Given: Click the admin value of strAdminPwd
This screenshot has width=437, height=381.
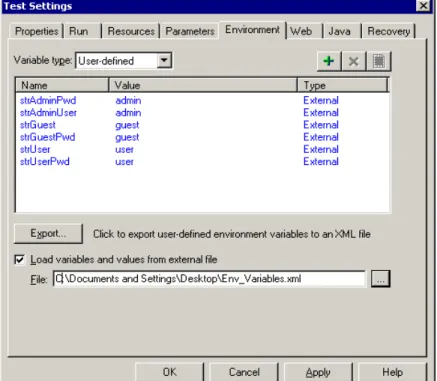Looking at the screenshot, I should pyautogui.click(x=128, y=100).
